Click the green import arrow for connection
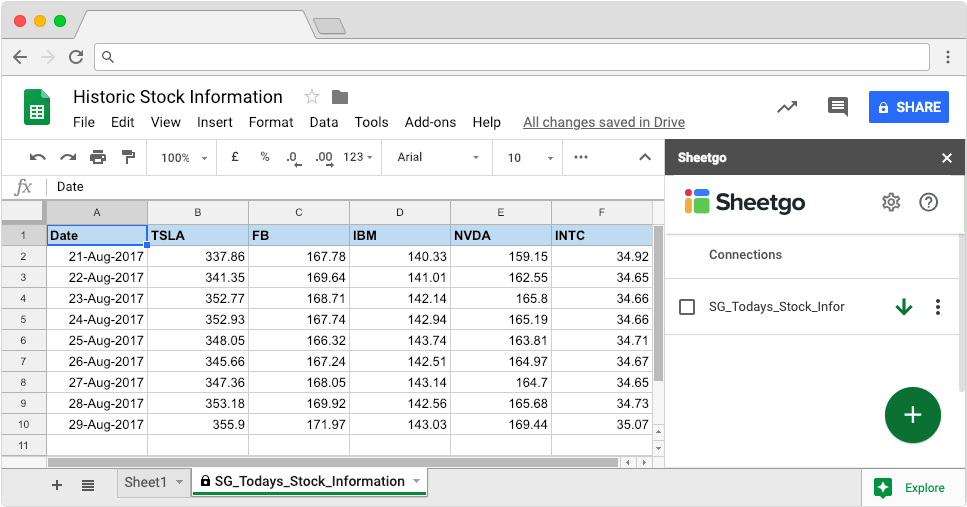 tap(904, 307)
